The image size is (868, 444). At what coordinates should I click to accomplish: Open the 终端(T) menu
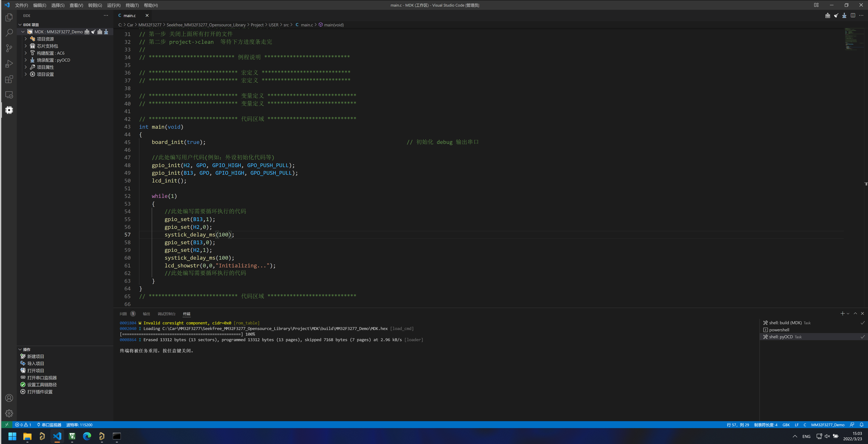pyautogui.click(x=132, y=5)
